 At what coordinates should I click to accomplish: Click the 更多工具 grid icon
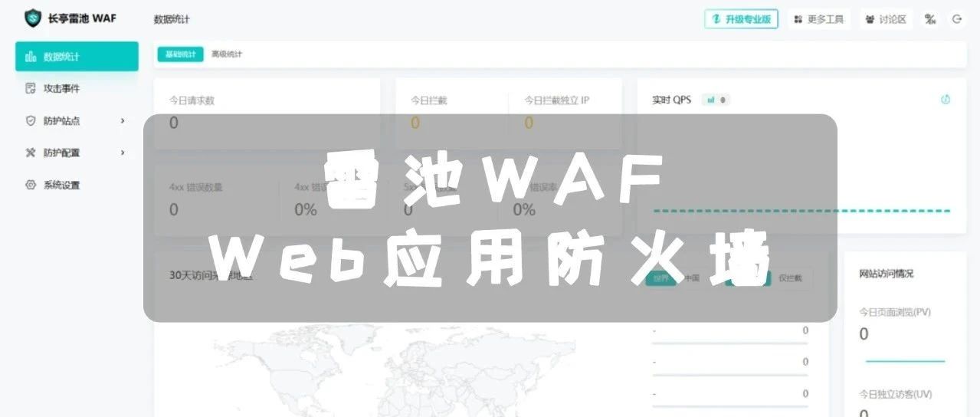[798, 19]
